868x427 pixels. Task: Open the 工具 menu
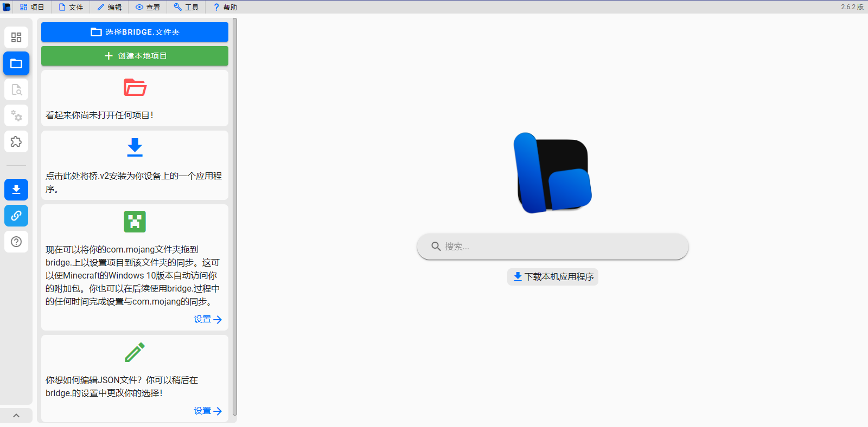click(x=186, y=7)
